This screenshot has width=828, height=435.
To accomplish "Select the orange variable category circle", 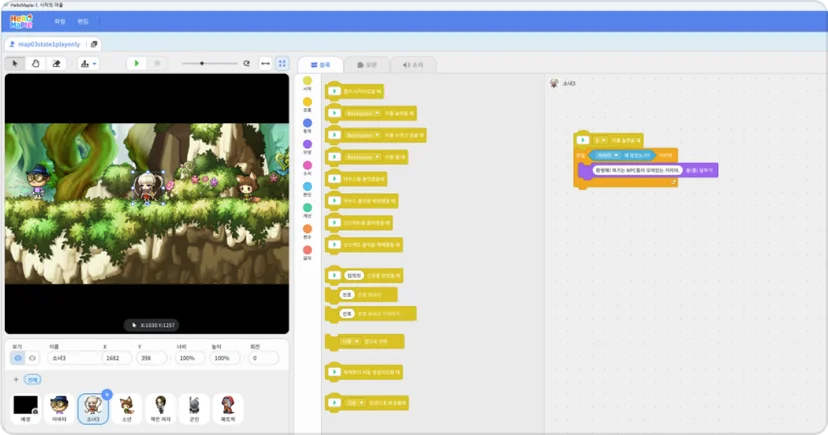I will 307,229.
